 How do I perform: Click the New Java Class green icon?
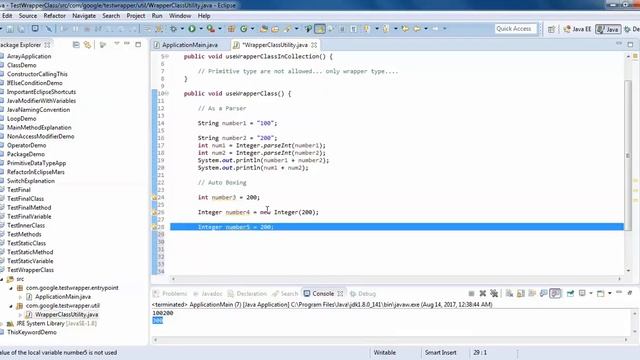pyautogui.click(x=244, y=29)
